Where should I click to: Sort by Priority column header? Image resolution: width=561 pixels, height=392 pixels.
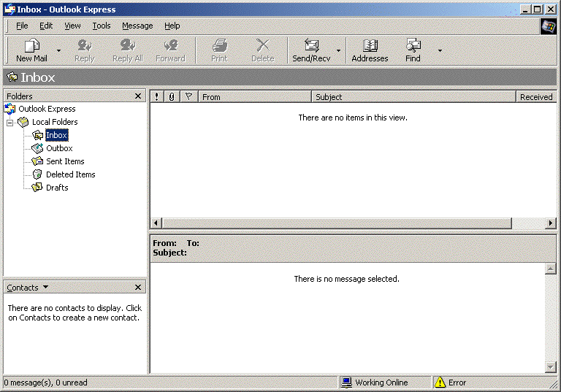157,96
